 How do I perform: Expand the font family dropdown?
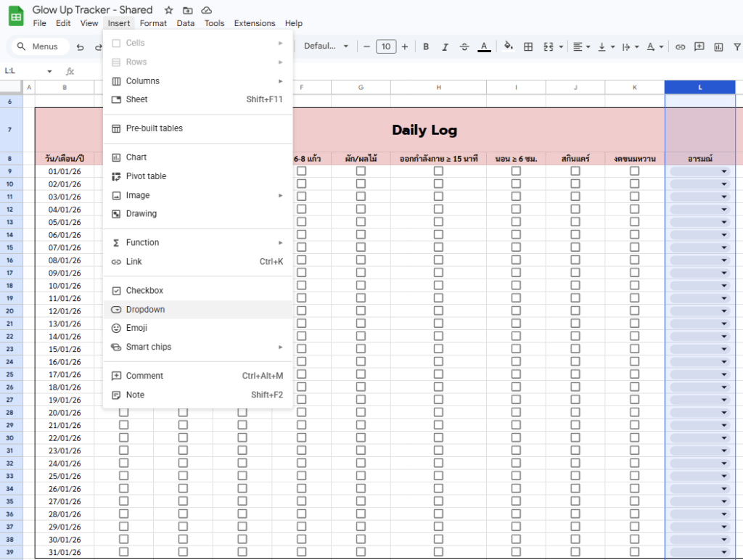(x=326, y=46)
